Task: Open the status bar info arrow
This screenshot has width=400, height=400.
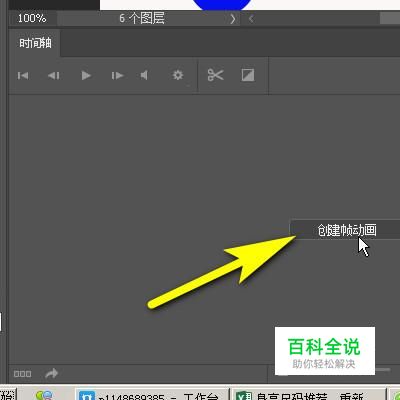Action: pyautogui.click(x=233, y=19)
